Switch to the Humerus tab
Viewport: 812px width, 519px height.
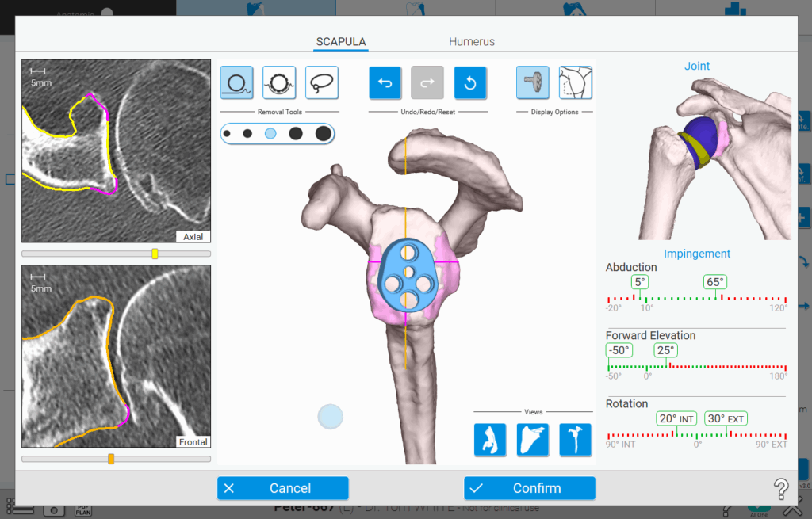click(x=472, y=41)
